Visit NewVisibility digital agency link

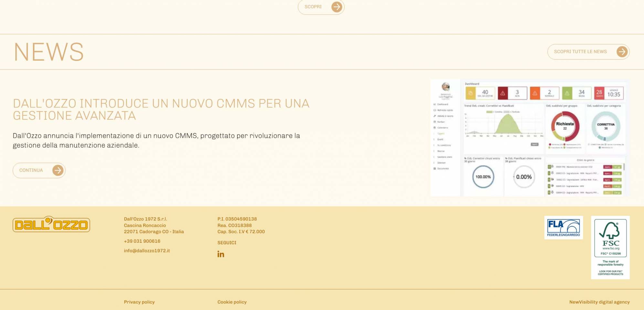point(599,302)
